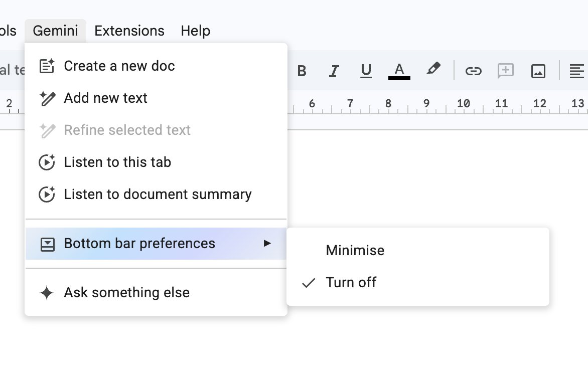Open the Extensions menu
Image resolution: width=588 pixels, height=390 pixels.
[129, 31]
